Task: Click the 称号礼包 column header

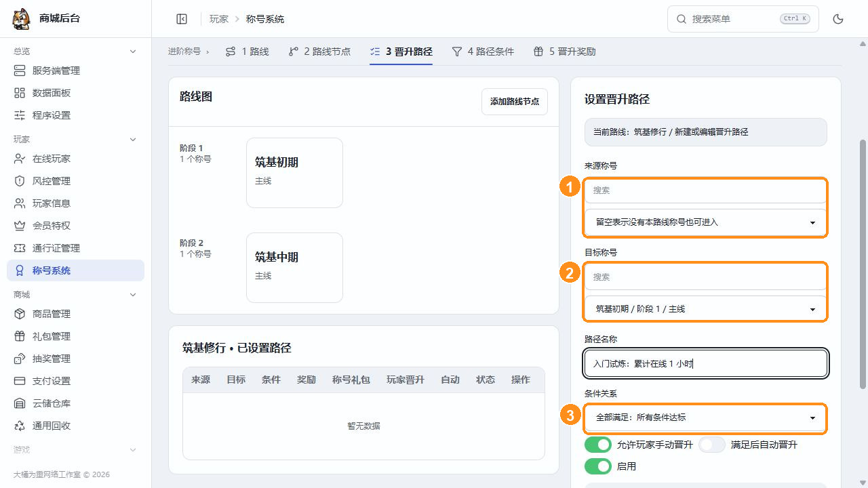Action: (x=351, y=380)
